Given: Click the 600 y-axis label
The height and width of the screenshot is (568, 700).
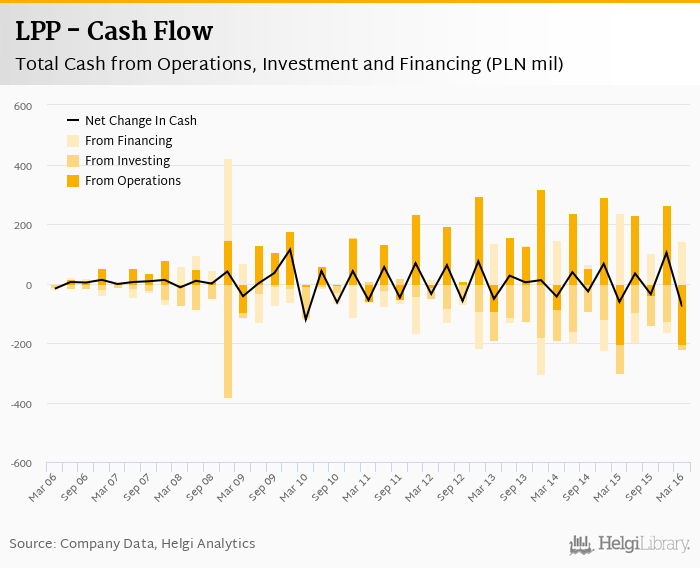Looking at the screenshot, I should [24, 106].
